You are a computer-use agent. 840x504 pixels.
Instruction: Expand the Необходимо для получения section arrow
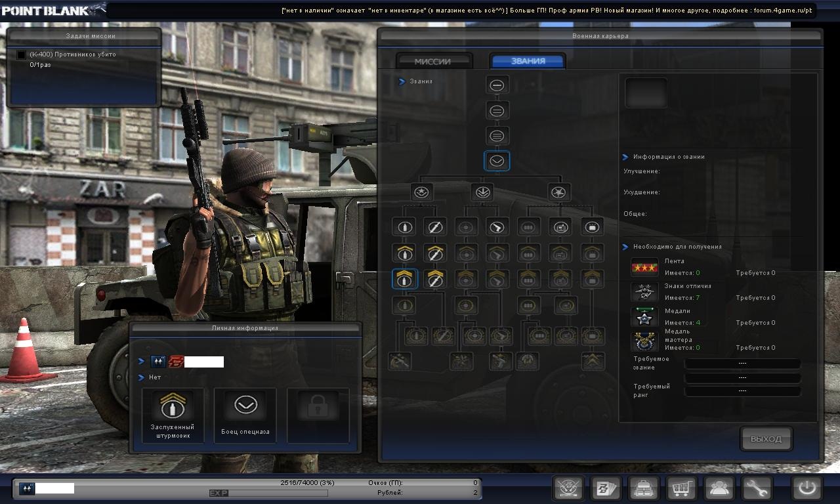pyautogui.click(x=626, y=247)
